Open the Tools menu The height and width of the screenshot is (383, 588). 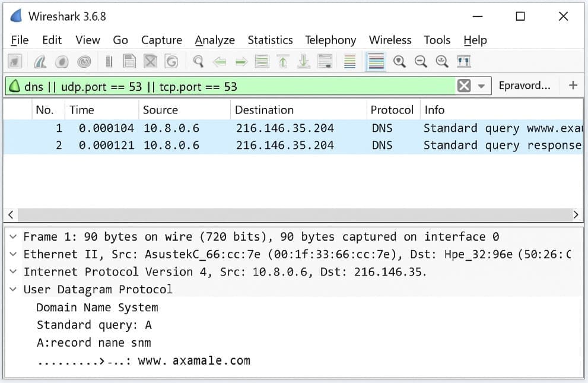point(437,40)
